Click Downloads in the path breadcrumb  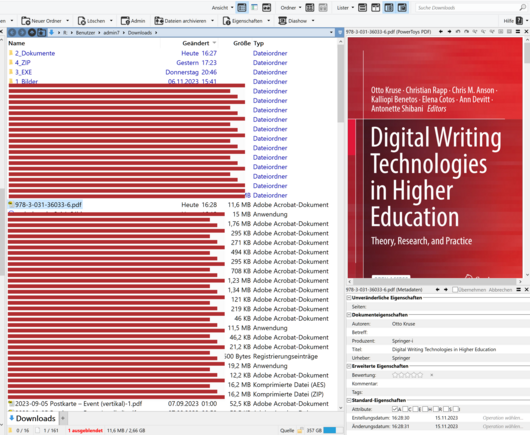[140, 32]
